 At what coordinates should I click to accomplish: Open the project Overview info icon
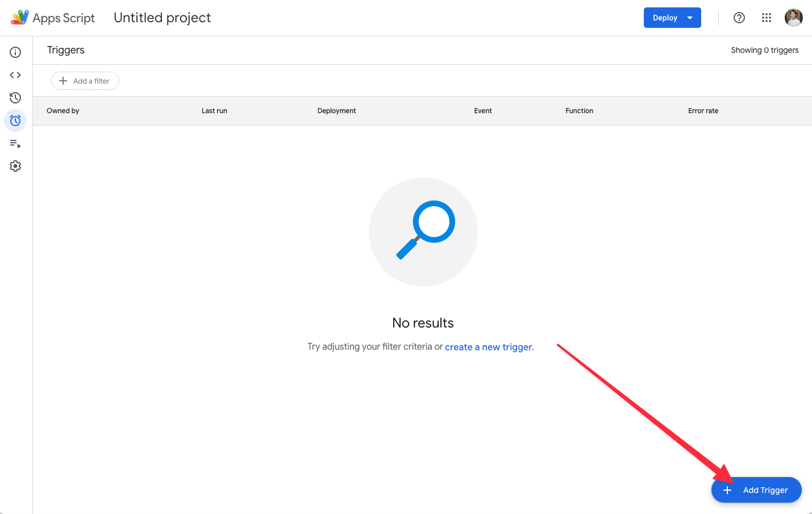click(x=15, y=52)
